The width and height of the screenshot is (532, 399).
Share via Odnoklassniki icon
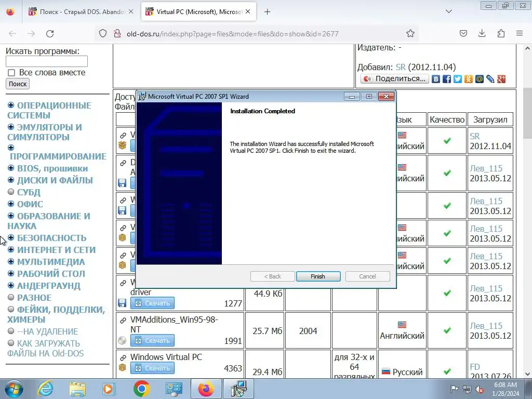468,79
